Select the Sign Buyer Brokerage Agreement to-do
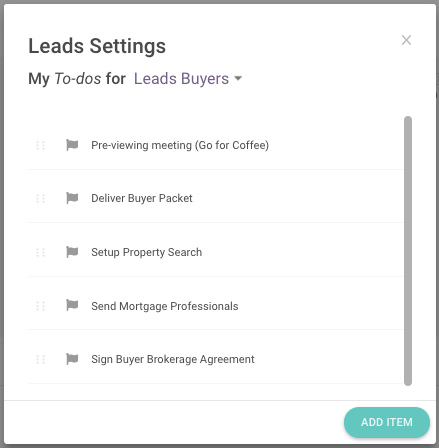 point(215,357)
